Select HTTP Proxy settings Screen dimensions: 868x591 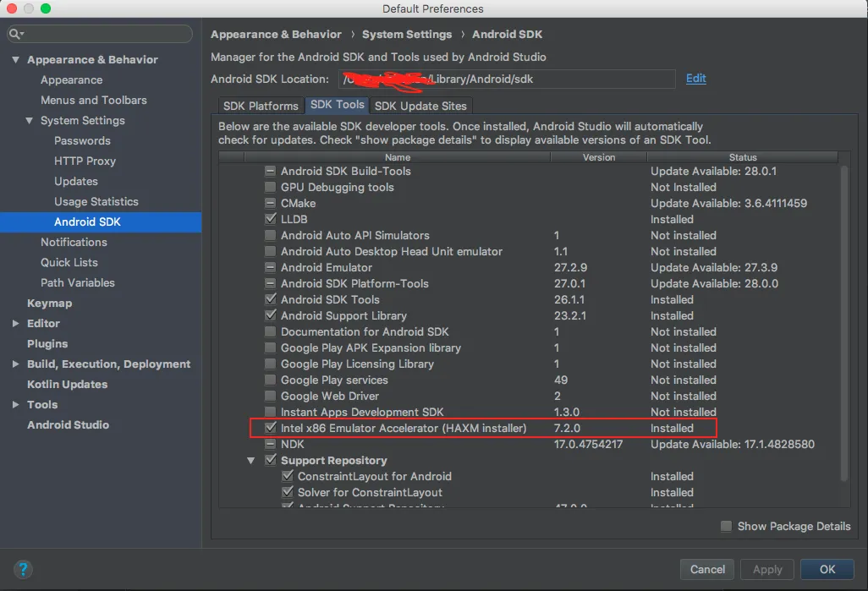coord(85,161)
